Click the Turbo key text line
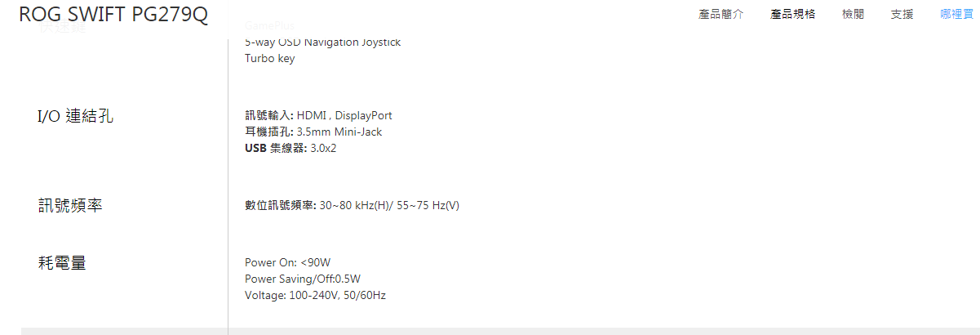 pyautogui.click(x=269, y=59)
